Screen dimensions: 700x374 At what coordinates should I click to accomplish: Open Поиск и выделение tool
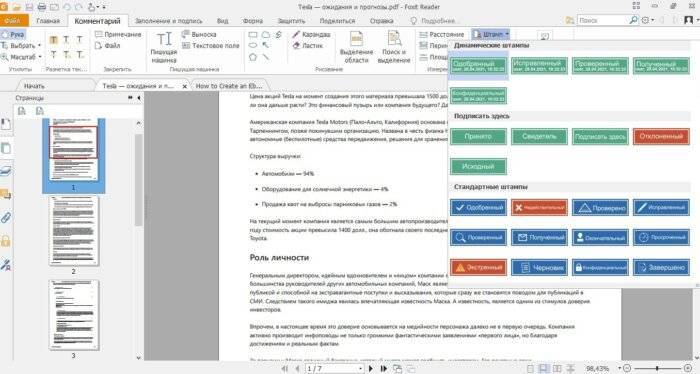point(394,47)
